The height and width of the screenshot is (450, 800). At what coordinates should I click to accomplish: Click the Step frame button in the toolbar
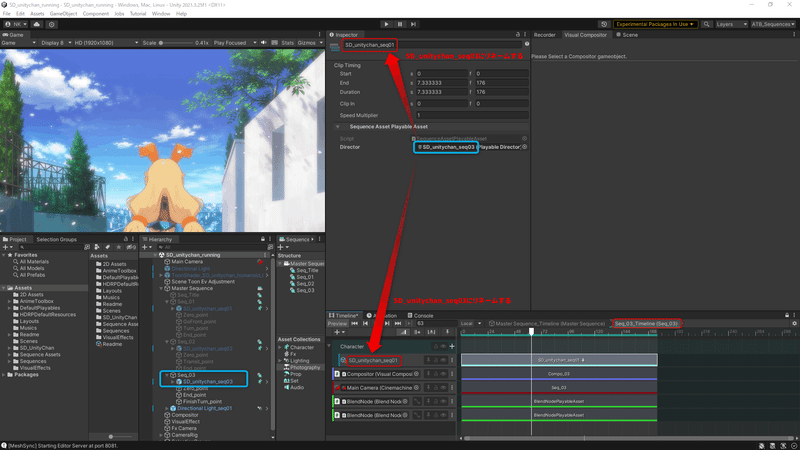click(413, 24)
